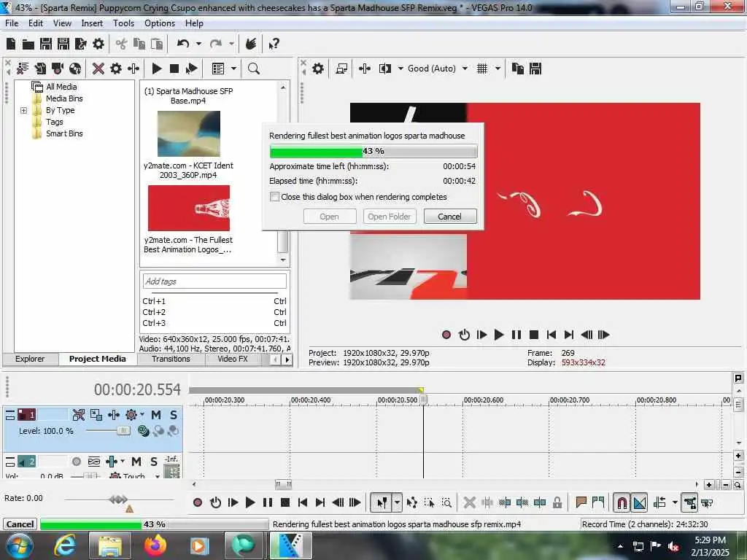
Task: Adjust track 1 Level slider
Action: click(123, 430)
